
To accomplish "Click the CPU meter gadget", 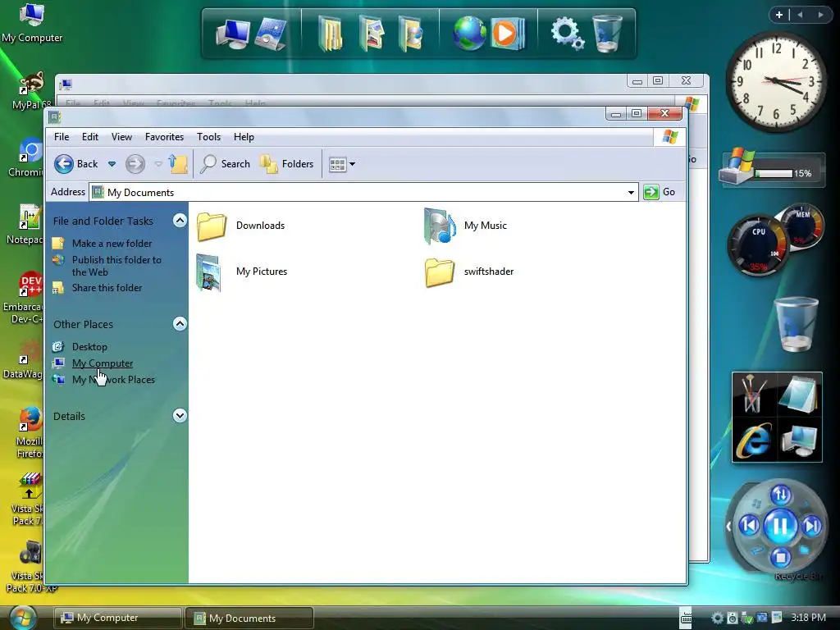I will [x=758, y=244].
